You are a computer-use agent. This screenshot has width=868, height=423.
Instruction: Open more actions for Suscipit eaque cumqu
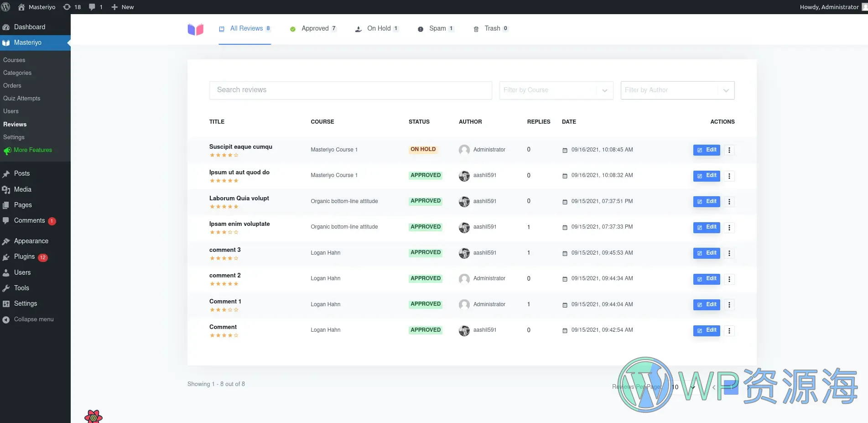click(729, 150)
